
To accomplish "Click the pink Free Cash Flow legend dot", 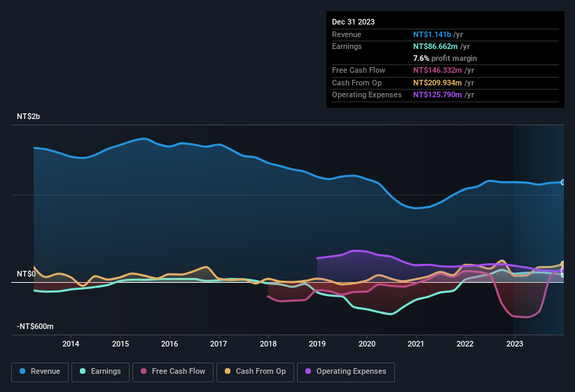I will pyautogui.click(x=144, y=371).
